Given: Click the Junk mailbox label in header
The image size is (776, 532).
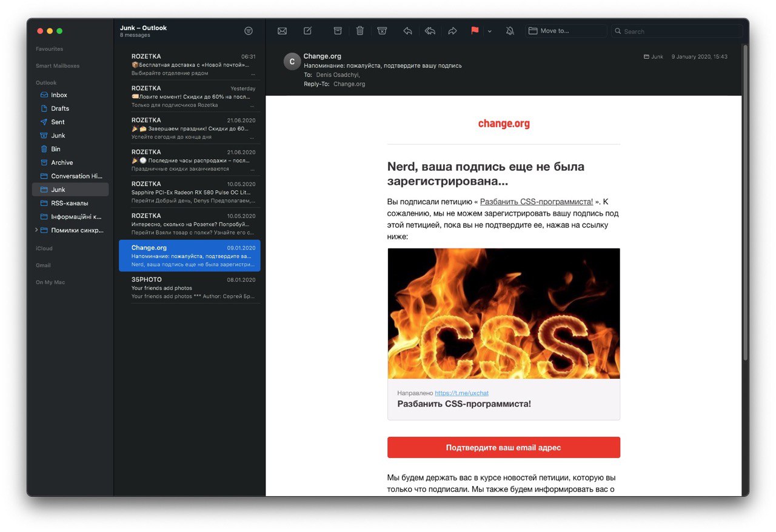Looking at the screenshot, I should [x=654, y=57].
